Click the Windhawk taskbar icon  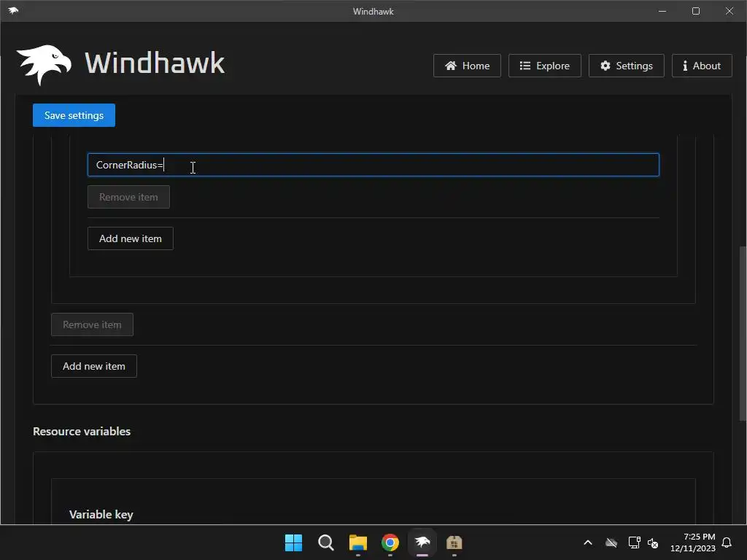tap(422, 542)
